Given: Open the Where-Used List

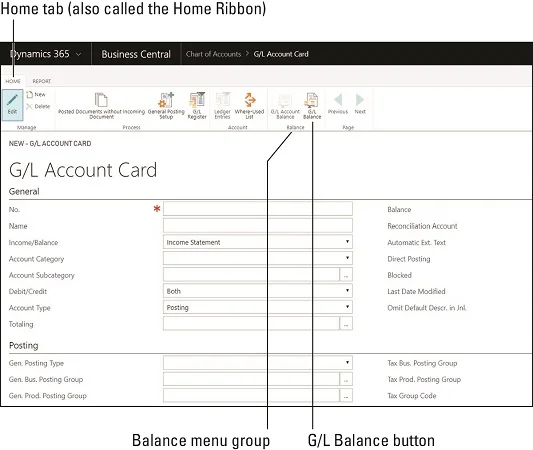Looking at the screenshot, I should [249, 105].
